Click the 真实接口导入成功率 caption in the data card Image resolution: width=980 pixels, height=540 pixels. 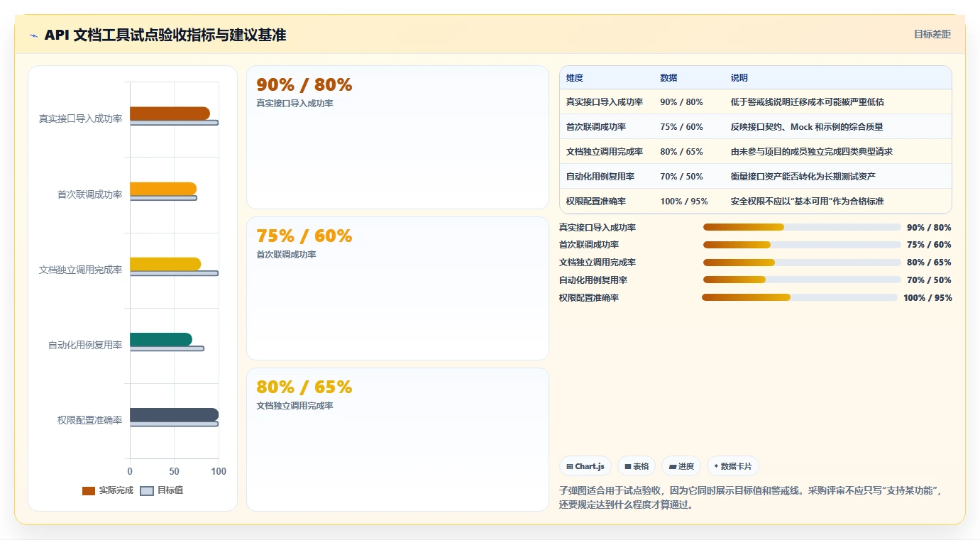[294, 104]
